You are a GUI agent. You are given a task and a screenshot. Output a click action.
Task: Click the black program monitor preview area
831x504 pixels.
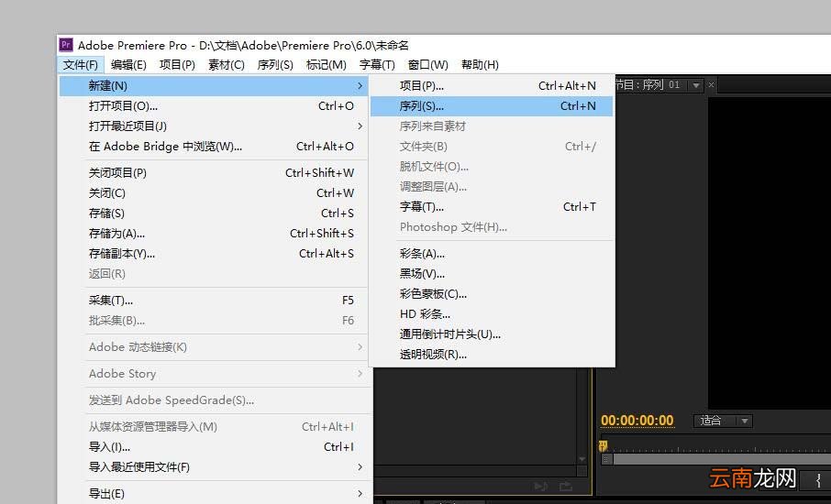click(770, 253)
